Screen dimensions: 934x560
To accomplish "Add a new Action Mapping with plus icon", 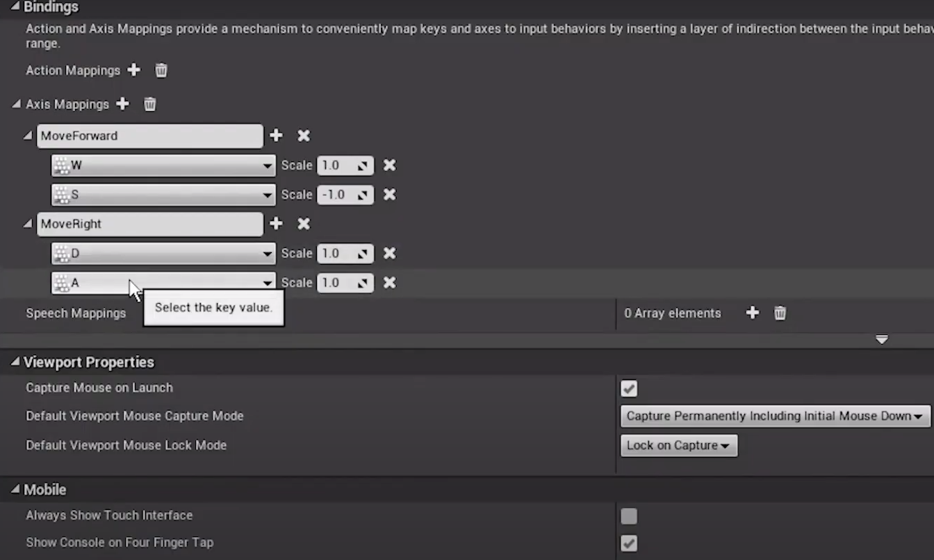I will pos(134,70).
